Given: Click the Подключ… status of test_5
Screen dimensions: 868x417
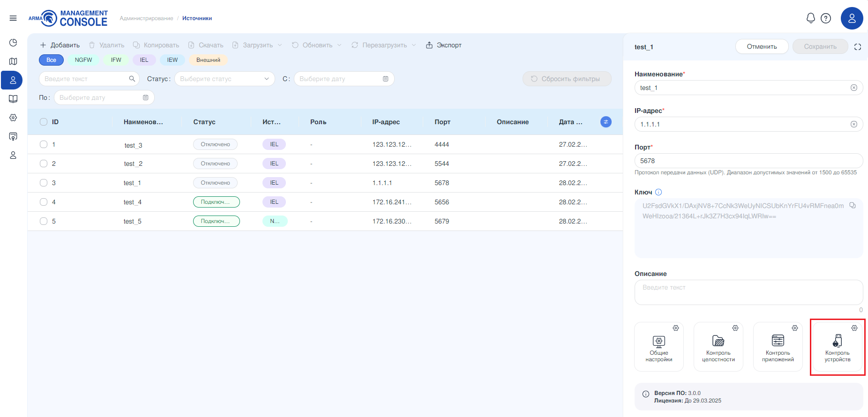Looking at the screenshot, I should click(x=216, y=221).
